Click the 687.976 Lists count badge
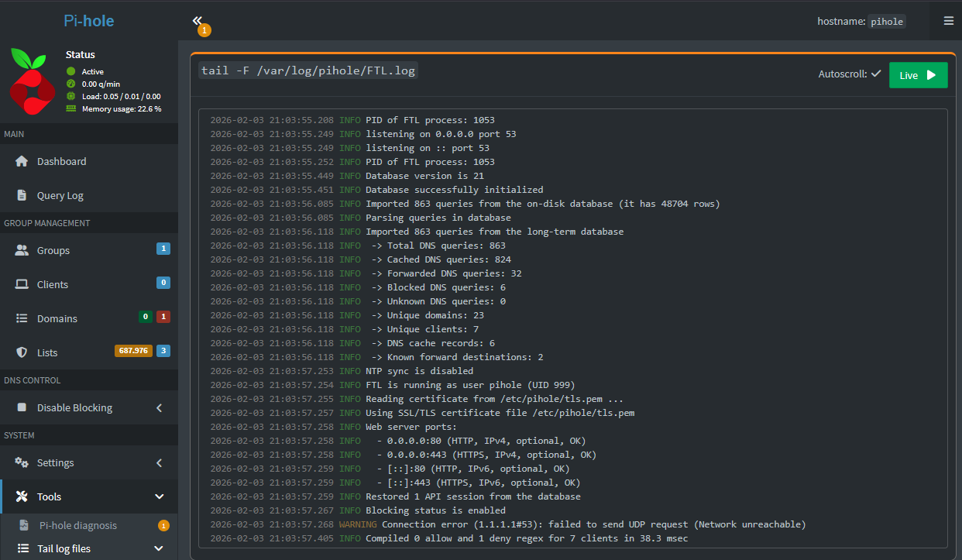962x560 pixels. (x=132, y=351)
